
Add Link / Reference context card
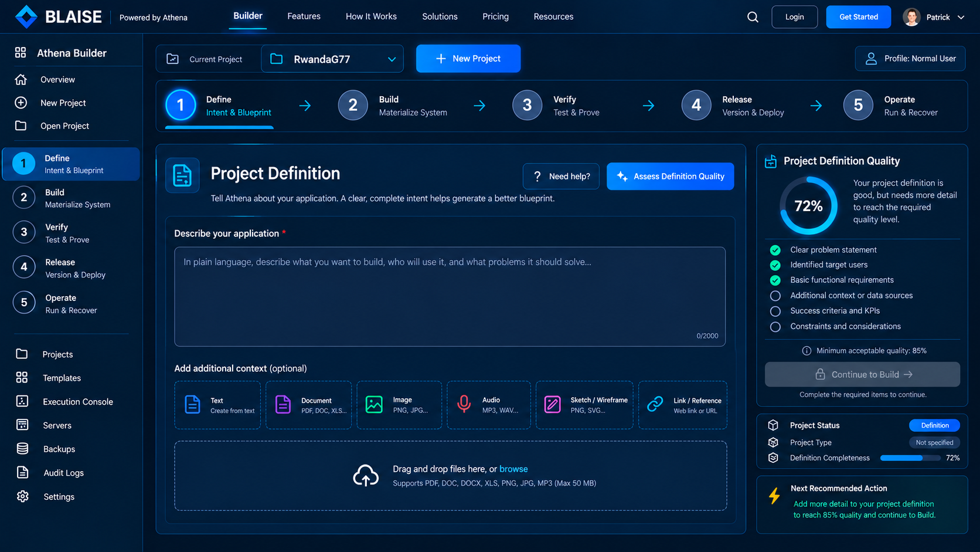pos(683,405)
